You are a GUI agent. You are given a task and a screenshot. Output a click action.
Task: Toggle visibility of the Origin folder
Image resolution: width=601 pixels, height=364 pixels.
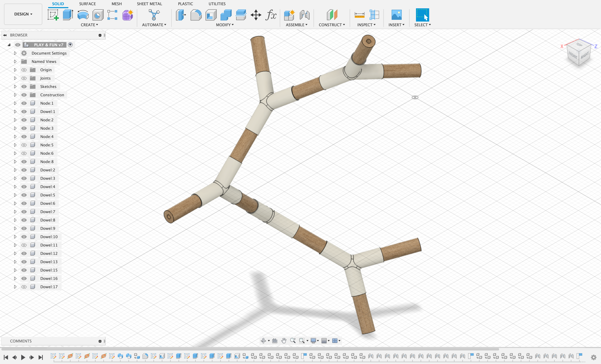pyautogui.click(x=24, y=70)
